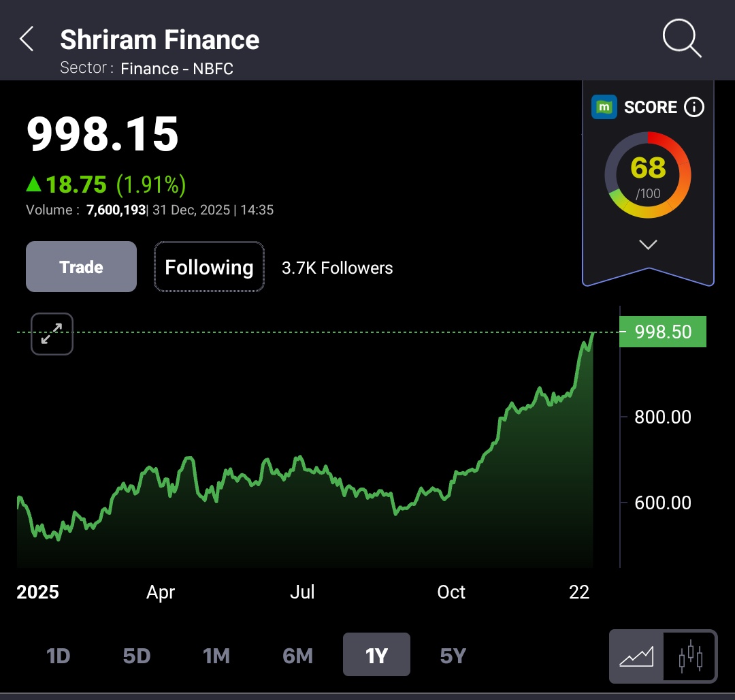Tap the Apr label on chart axis
The image size is (735, 700).
pyautogui.click(x=161, y=592)
